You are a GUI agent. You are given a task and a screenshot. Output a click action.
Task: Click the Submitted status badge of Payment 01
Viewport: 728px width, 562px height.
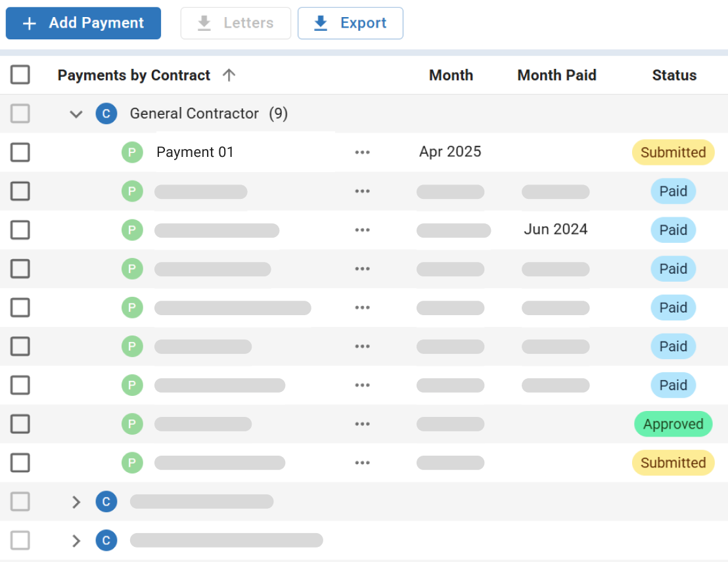[x=673, y=152]
